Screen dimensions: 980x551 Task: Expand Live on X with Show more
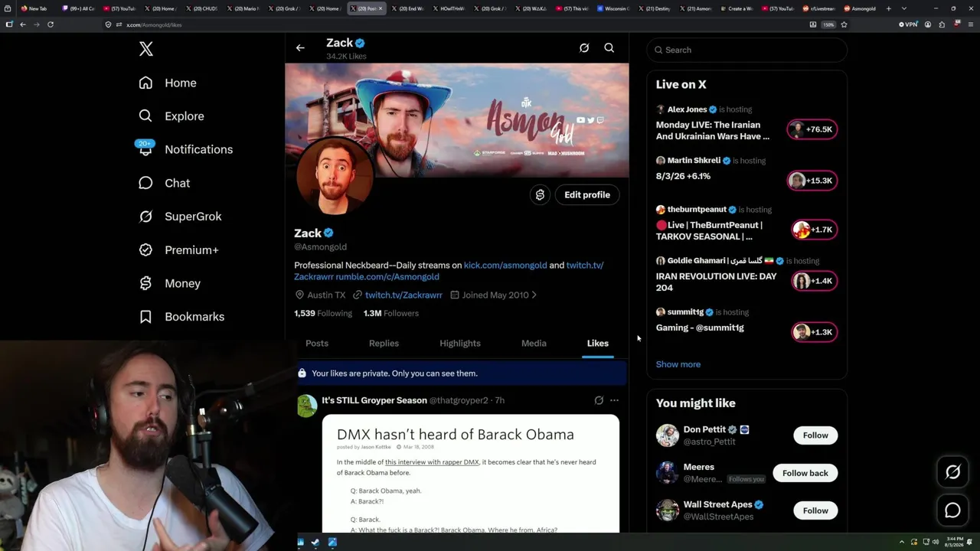click(678, 364)
